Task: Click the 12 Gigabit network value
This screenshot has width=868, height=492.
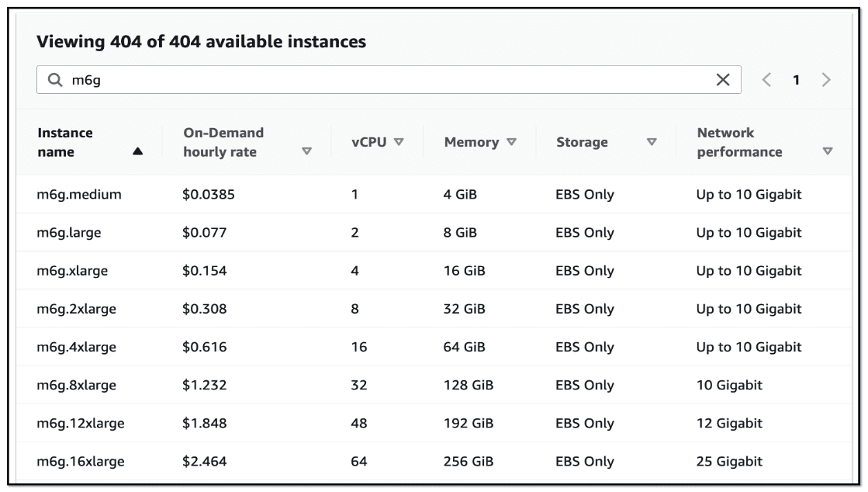Action: click(730, 423)
